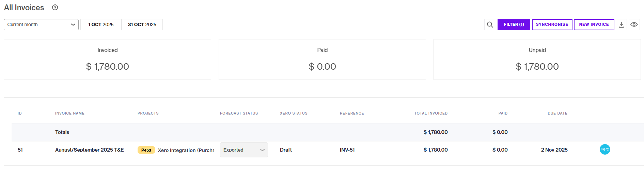Click the dropdown chevron in Exported selector
The image size is (644, 172).
point(262,150)
